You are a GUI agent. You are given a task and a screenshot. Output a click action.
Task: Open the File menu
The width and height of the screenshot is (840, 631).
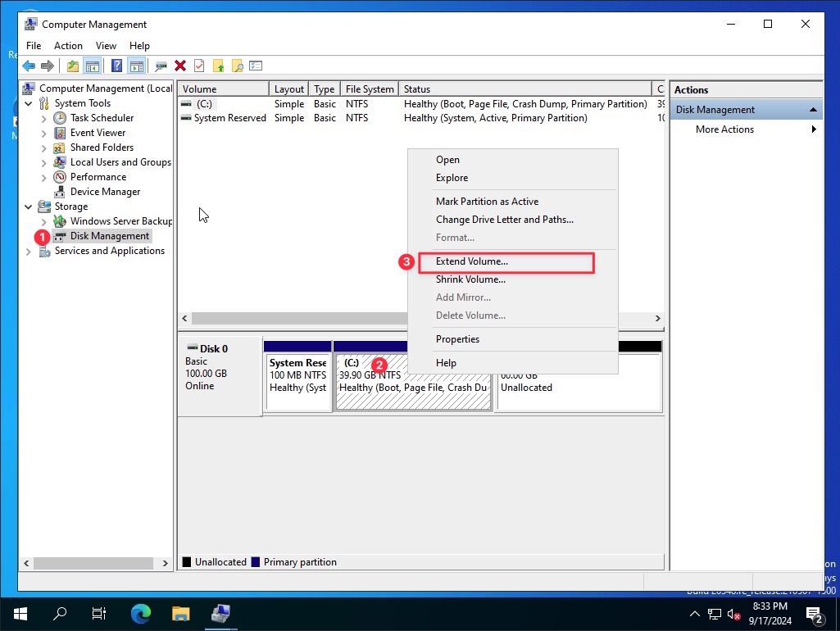34,46
